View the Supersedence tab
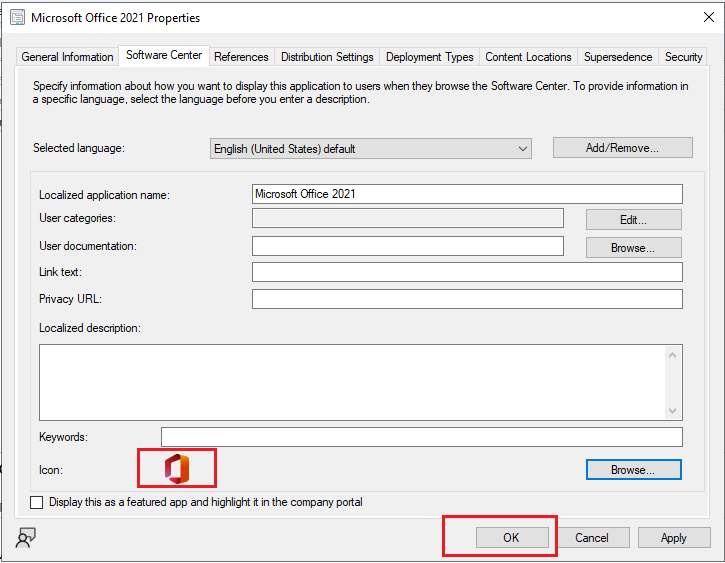 (x=618, y=57)
